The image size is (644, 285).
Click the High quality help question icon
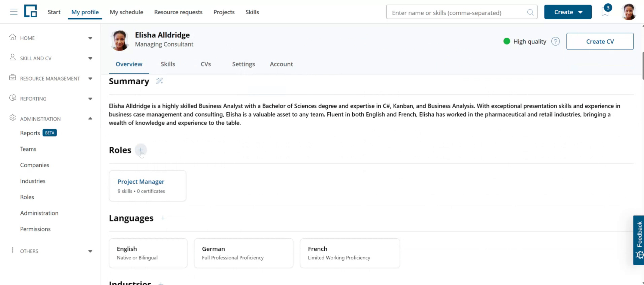tap(555, 41)
